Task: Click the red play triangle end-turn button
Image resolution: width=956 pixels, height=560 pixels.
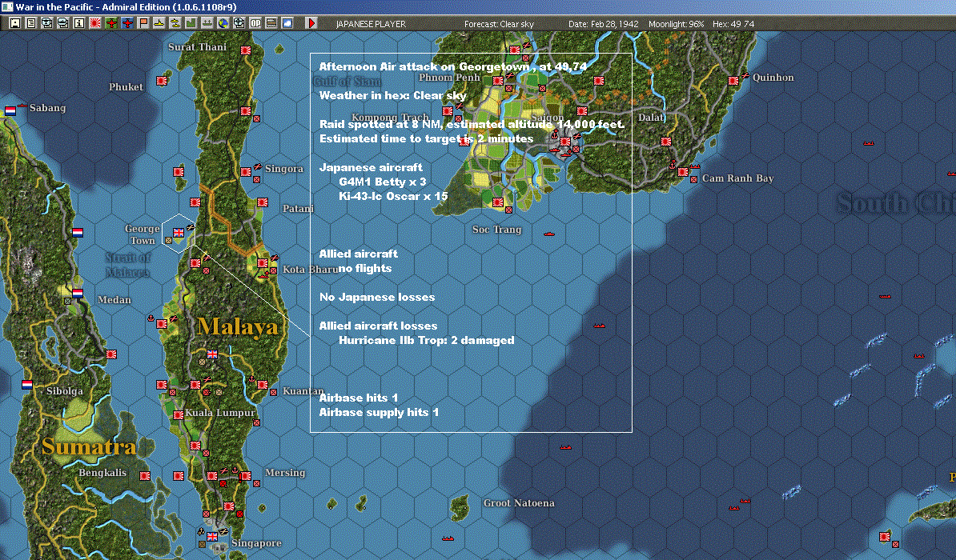Action: pos(311,23)
